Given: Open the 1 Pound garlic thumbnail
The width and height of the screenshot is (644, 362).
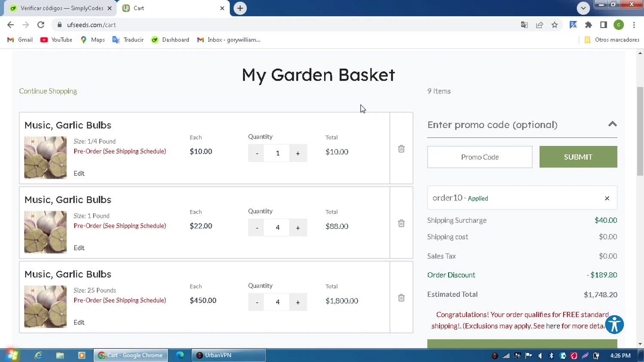Looking at the screenshot, I should [46, 232].
